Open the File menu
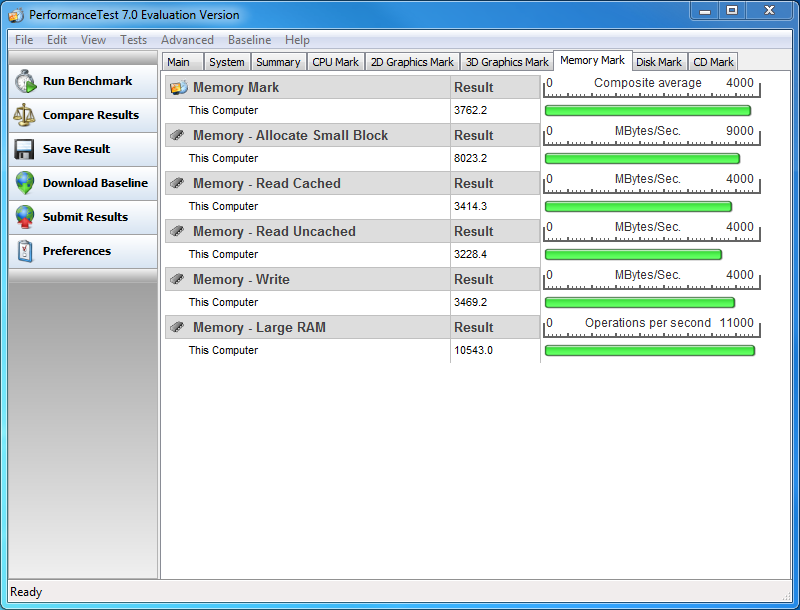Viewport: 800px width, 610px height. 24,40
